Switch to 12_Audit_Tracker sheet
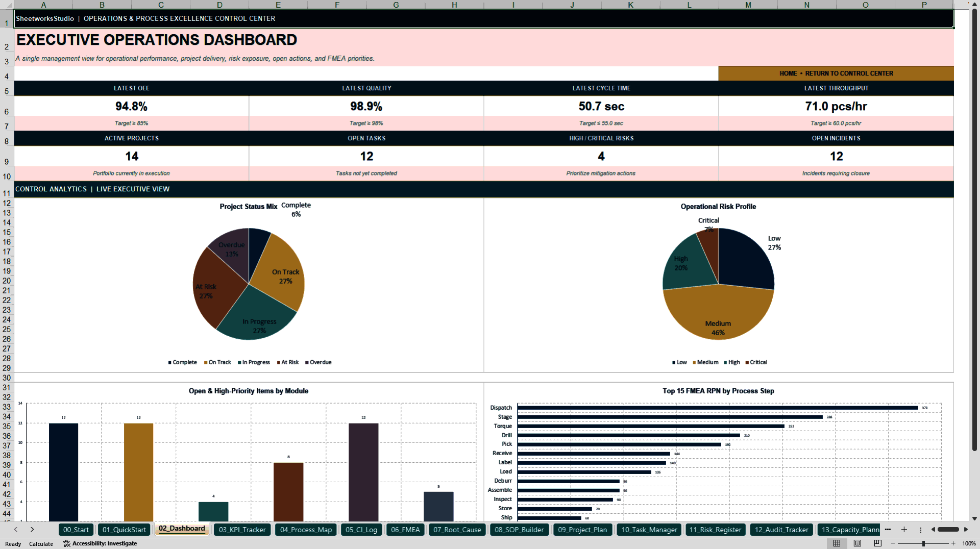Image resolution: width=980 pixels, height=549 pixels. click(781, 530)
